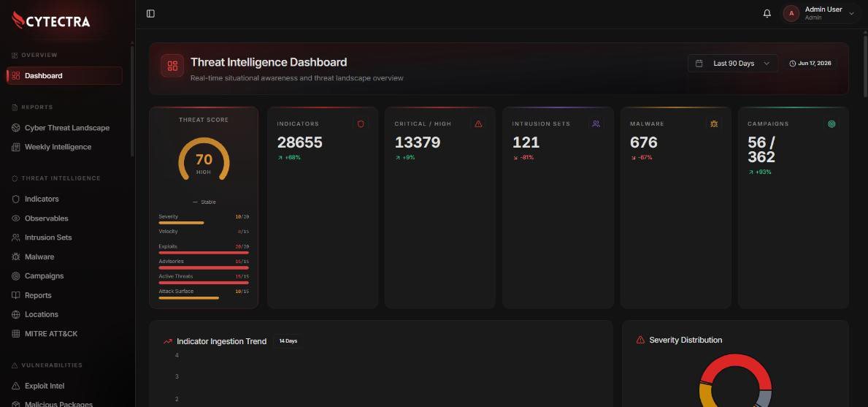
Task: Click the Malware count 676
Action: [644, 142]
